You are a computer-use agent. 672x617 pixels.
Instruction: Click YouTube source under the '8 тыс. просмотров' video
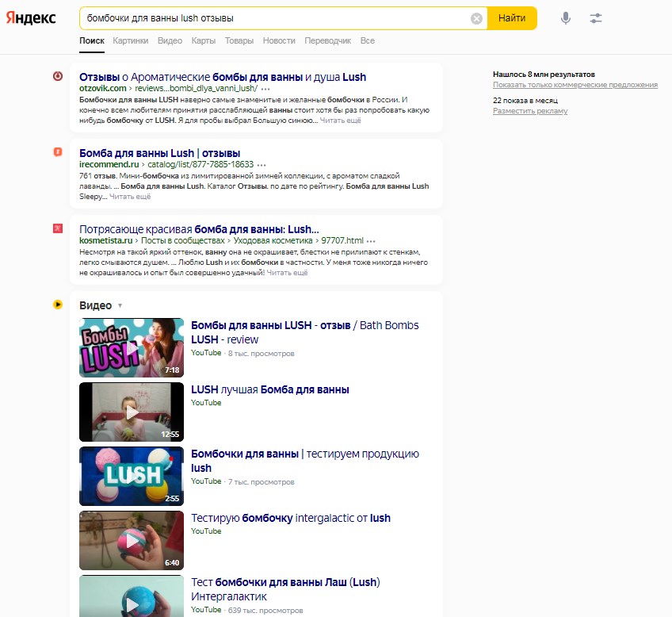point(206,352)
